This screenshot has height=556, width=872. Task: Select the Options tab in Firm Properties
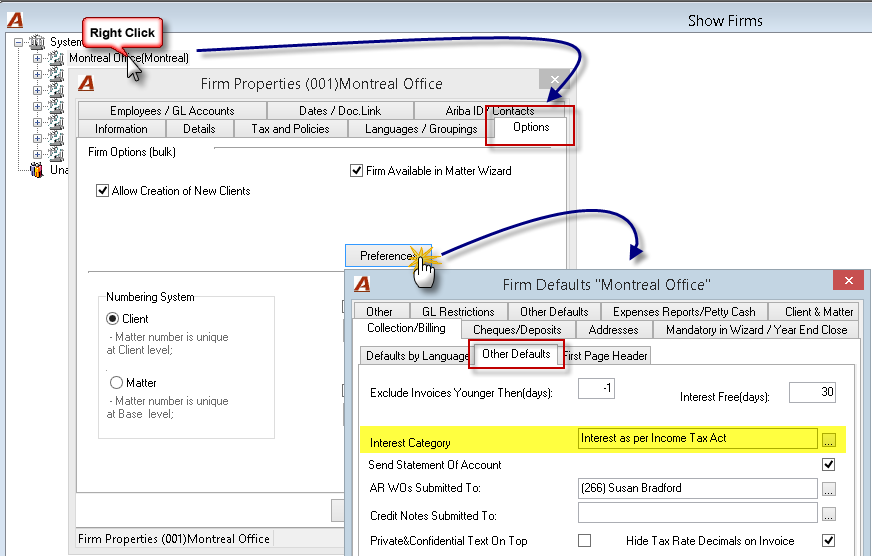531,127
